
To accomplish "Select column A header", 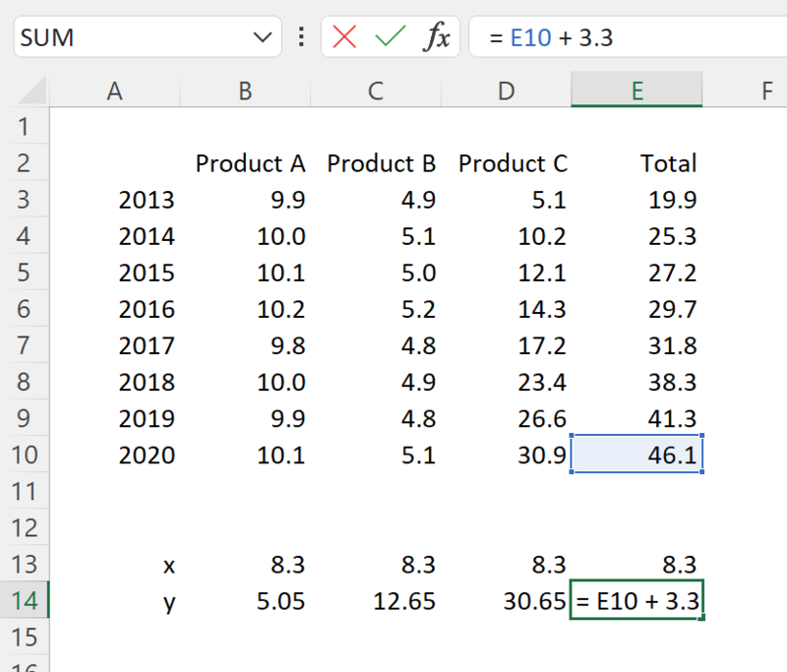I will pyautogui.click(x=114, y=90).
